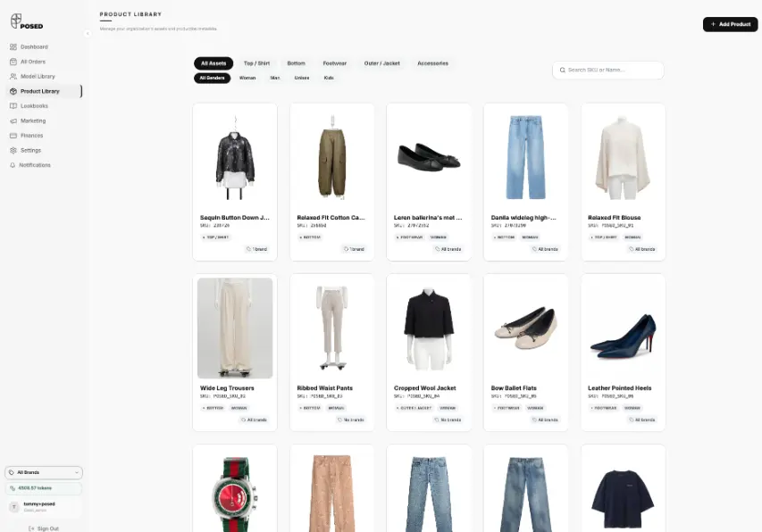Open Model Library sidebar icon
The height and width of the screenshot is (532, 762).
click(13, 76)
